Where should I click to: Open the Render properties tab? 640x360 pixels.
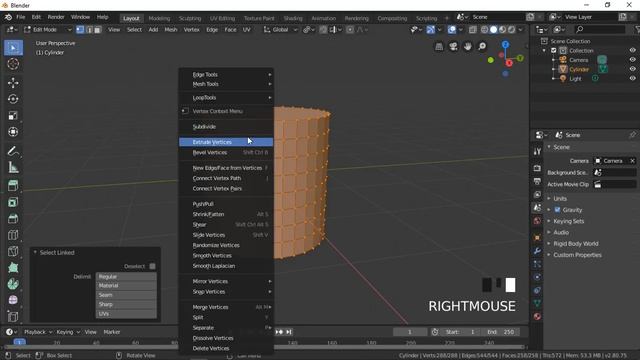pos(537,168)
